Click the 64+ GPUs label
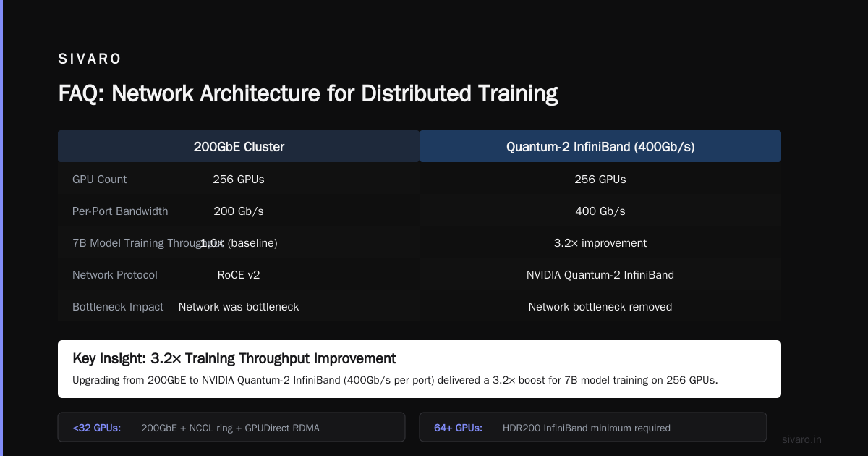The width and height of the screenshot is (868, 456). (x=459, y=428)
